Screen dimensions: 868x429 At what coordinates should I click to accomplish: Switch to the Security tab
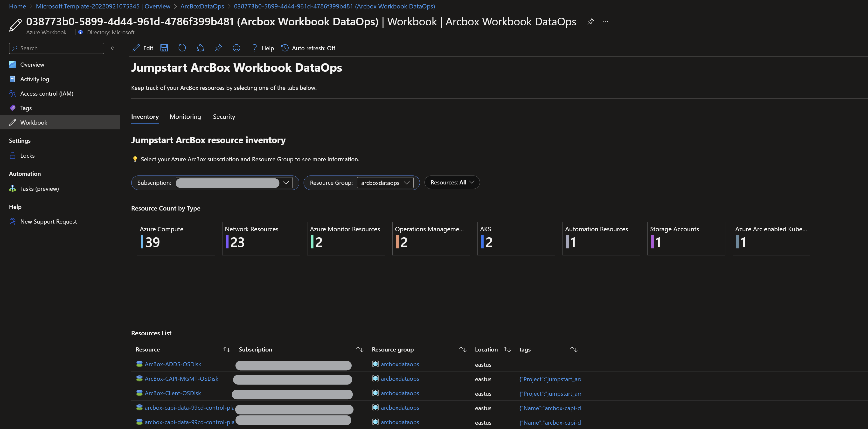tap(224, 117)
